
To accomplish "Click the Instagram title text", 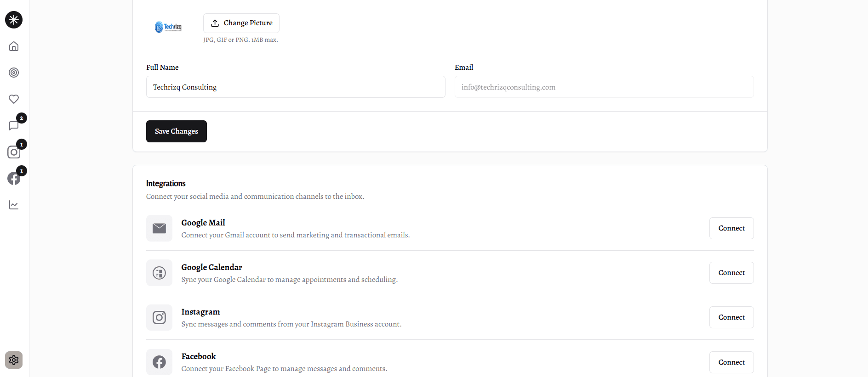I will (200, 312).
